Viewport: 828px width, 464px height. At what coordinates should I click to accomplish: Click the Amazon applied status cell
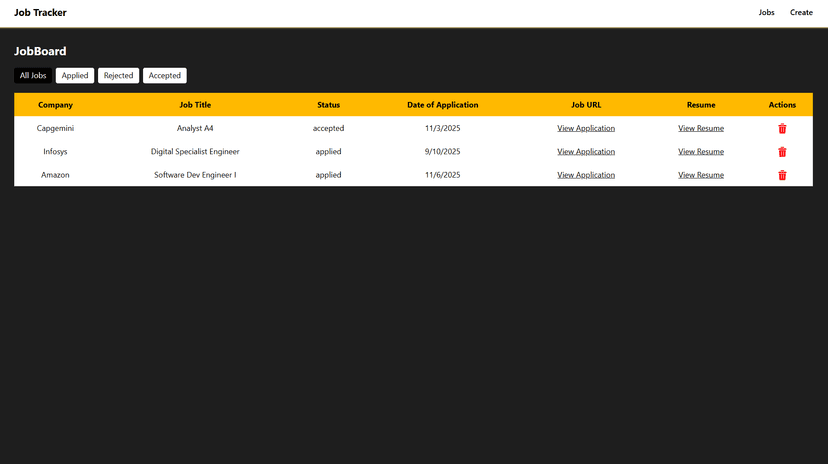tap(328, 175)
